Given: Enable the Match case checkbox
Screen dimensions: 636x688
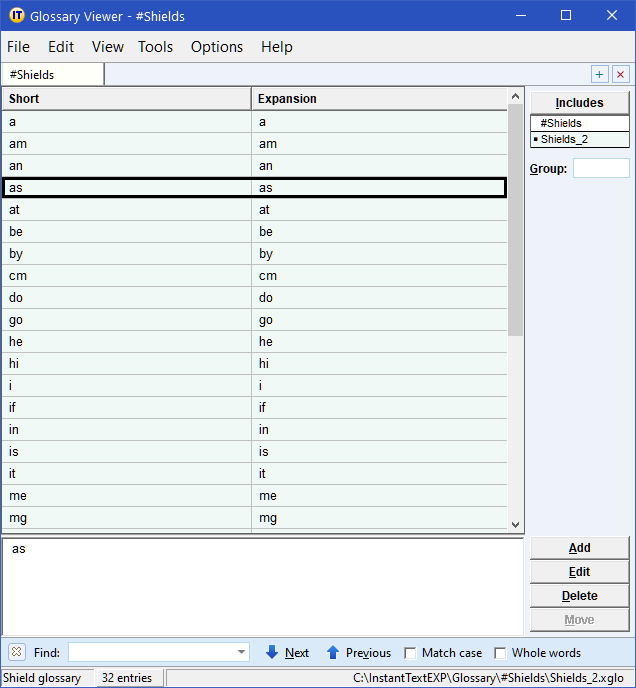Looking at the screenshot, I should 410,653.
